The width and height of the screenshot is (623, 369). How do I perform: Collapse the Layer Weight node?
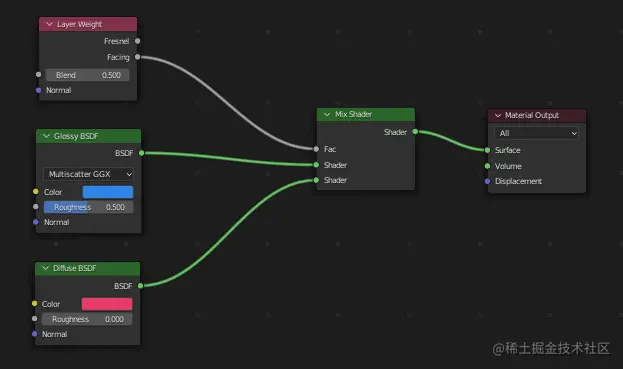coord(50,24)
